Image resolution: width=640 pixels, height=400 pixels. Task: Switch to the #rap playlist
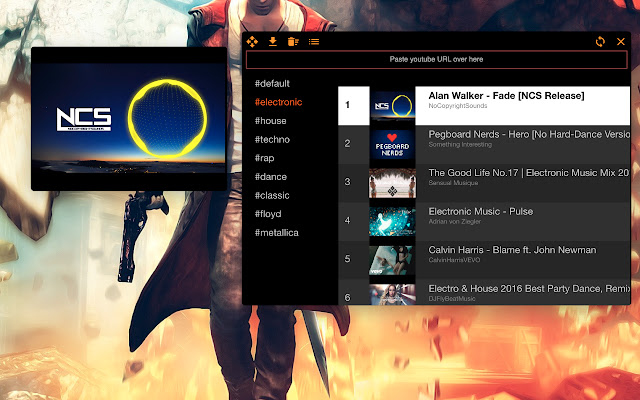click(x=264, y=158)
